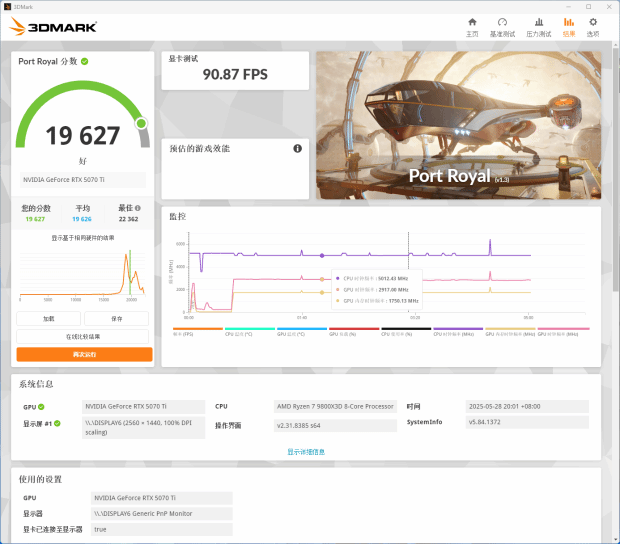Click the Port Royal preview image
The image size is (620, 544).
[458, 125]
